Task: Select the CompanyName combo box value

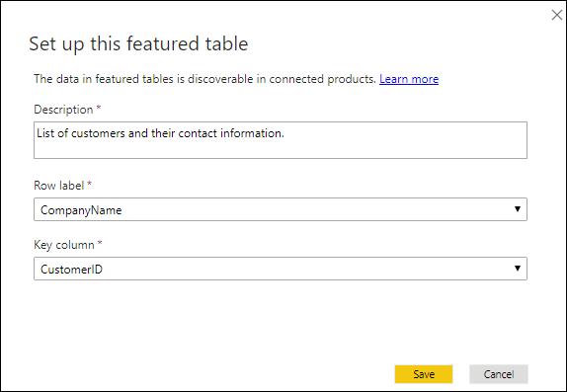Action: 81,210
